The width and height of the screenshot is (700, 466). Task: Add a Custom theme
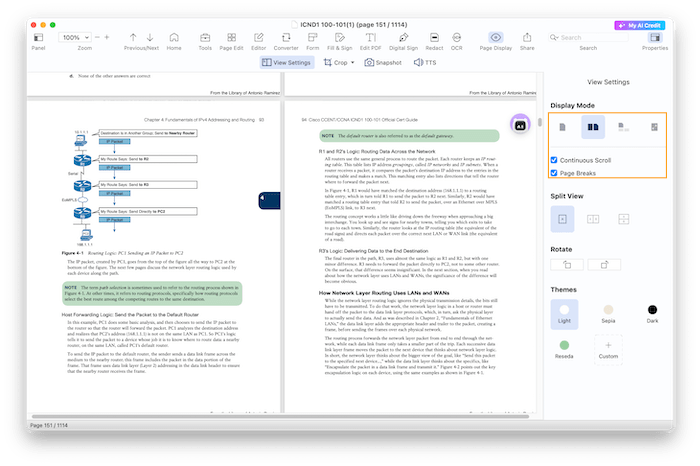pos(608,350)
